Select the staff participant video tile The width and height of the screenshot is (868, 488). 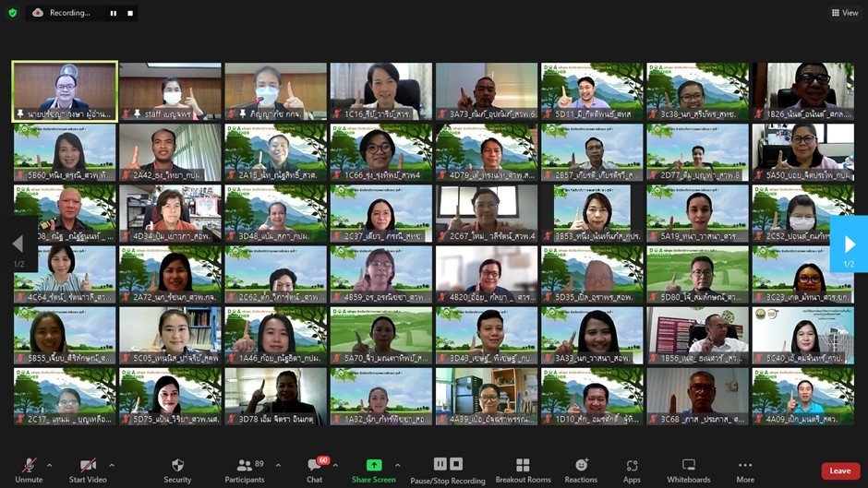(x=171, y=91)
